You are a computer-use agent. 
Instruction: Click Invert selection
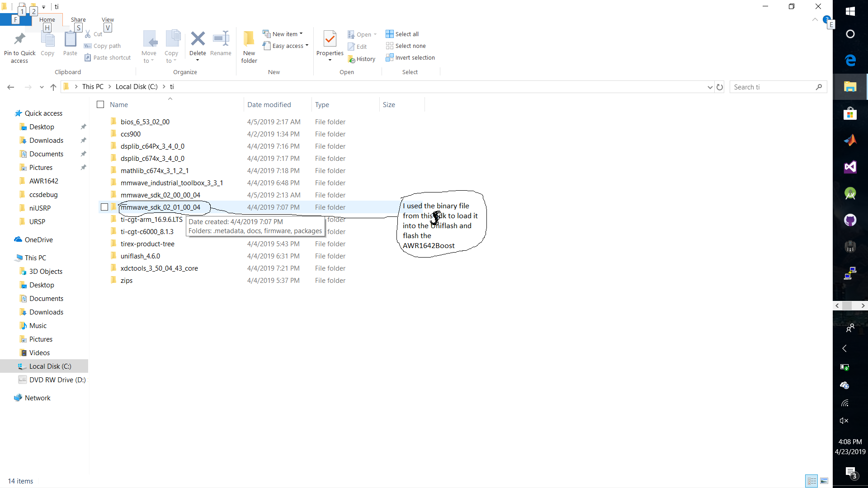tap(410, 57)
